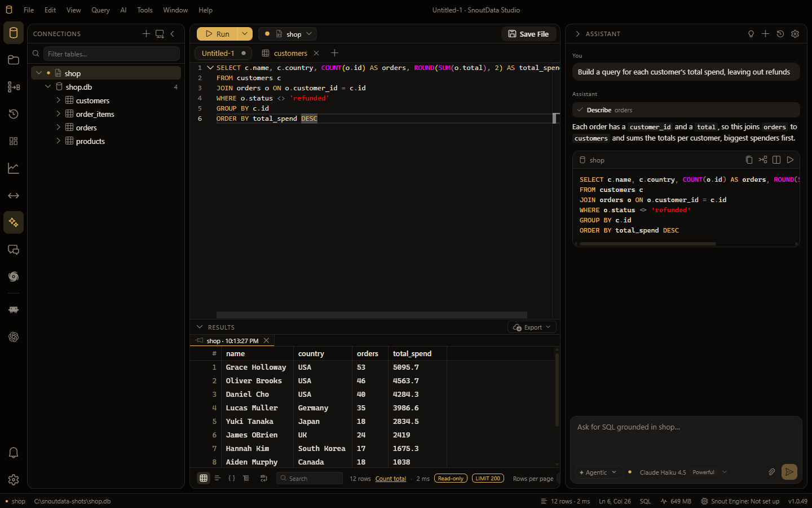Image resolution: width=812 pixels, height=508 pixels.
Task: Click the Count total link
Action: click(x=391, y=479)
